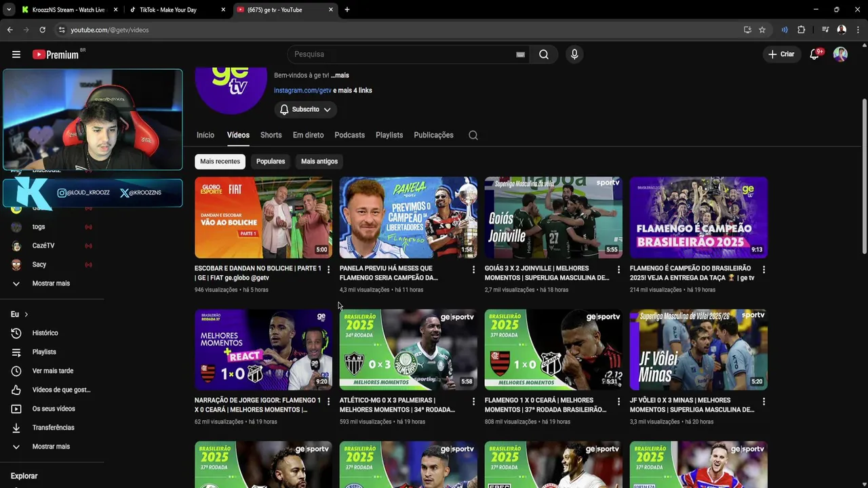Search within channel using magnifier icon
The height and width of the screenshot is (488, 868).
(473, 135)
